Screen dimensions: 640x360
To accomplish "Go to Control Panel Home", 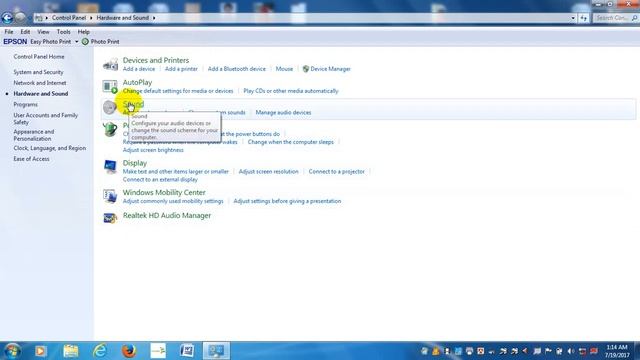I will (39, 57).
